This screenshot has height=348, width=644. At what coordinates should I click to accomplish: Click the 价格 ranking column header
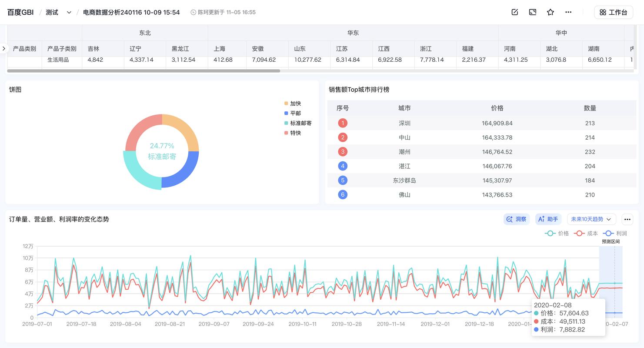(497, 108)
